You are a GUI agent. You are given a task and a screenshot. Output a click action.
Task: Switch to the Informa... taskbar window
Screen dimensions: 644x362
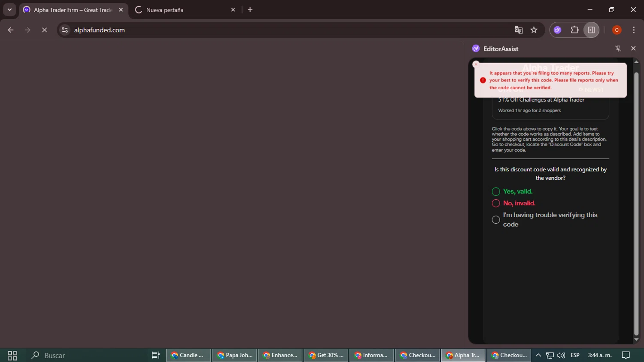tap(372, 356)
